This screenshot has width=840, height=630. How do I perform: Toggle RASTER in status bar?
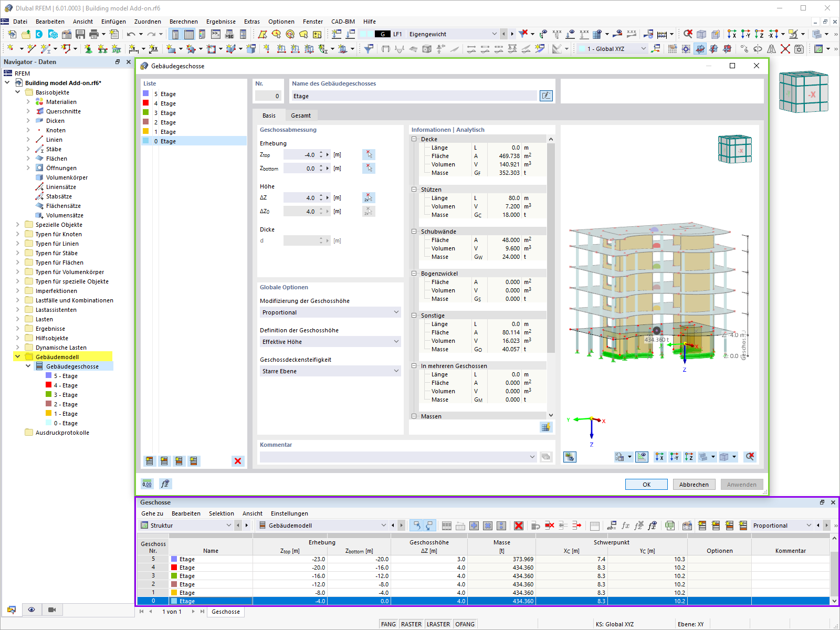coord(411,624)
